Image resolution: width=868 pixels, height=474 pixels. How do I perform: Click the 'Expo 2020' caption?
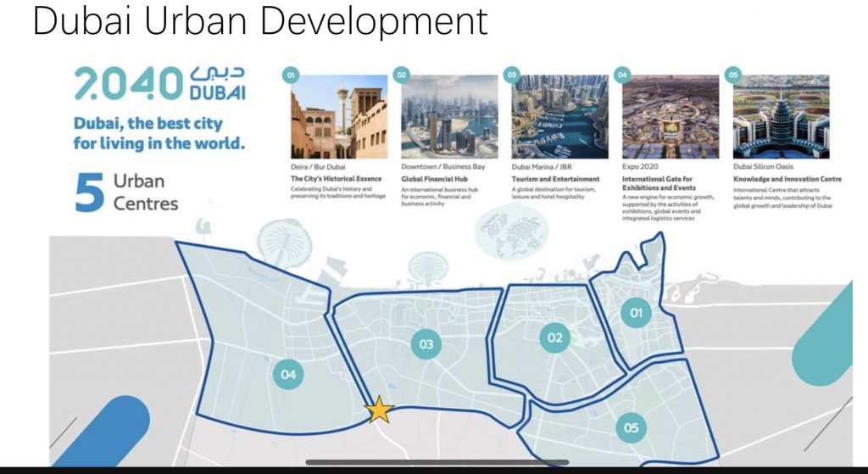click(640, 167)
